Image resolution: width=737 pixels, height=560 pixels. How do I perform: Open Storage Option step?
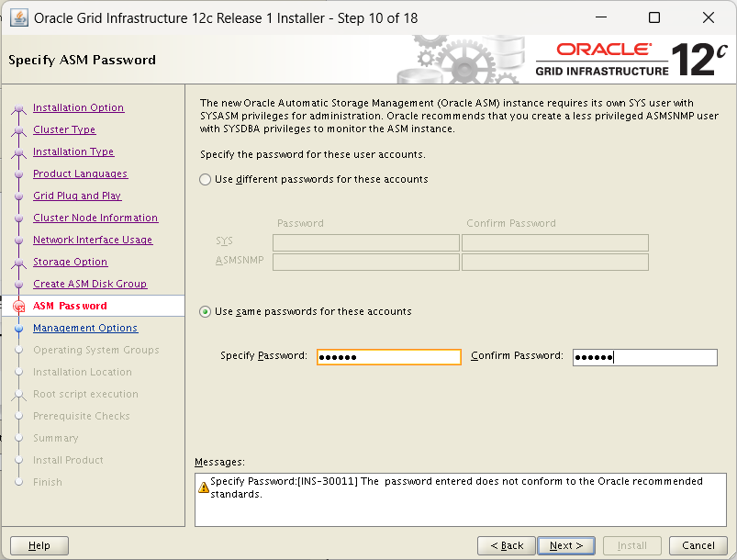[x=70, y=262]
